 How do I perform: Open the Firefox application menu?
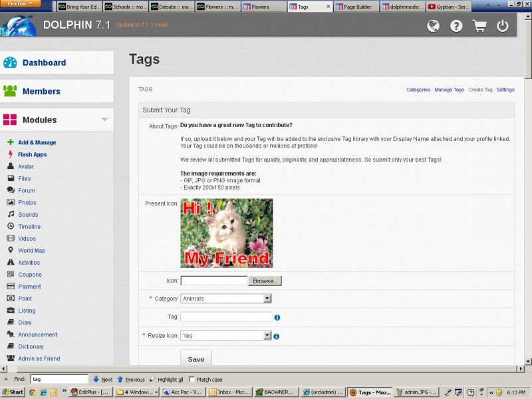click(21, 4)
